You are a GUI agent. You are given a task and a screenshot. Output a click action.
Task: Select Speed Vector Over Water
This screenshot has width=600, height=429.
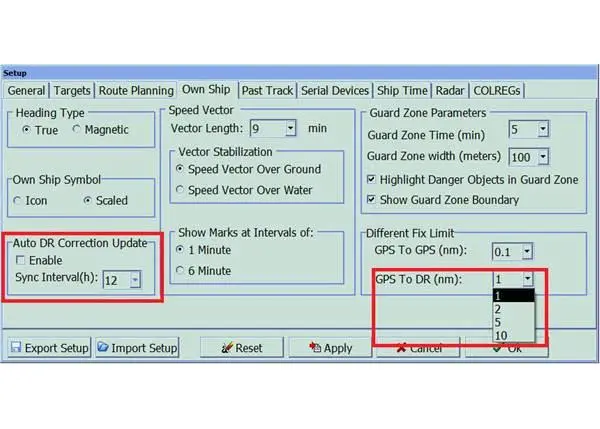(x=180, y=189)
